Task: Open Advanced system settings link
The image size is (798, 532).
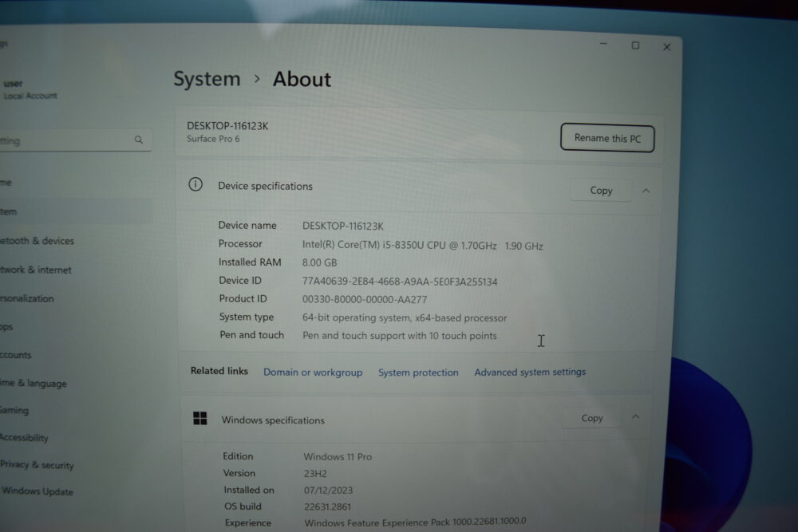Action: 530,372
